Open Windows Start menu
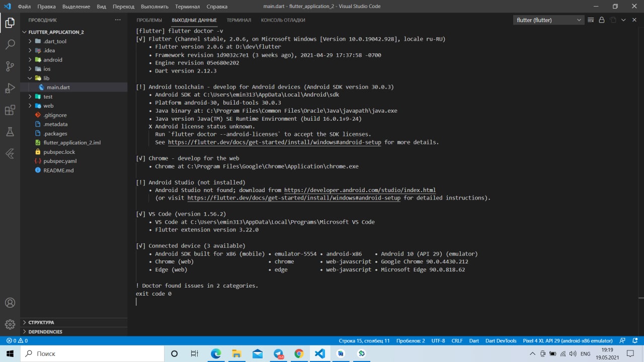 (10, 353)
